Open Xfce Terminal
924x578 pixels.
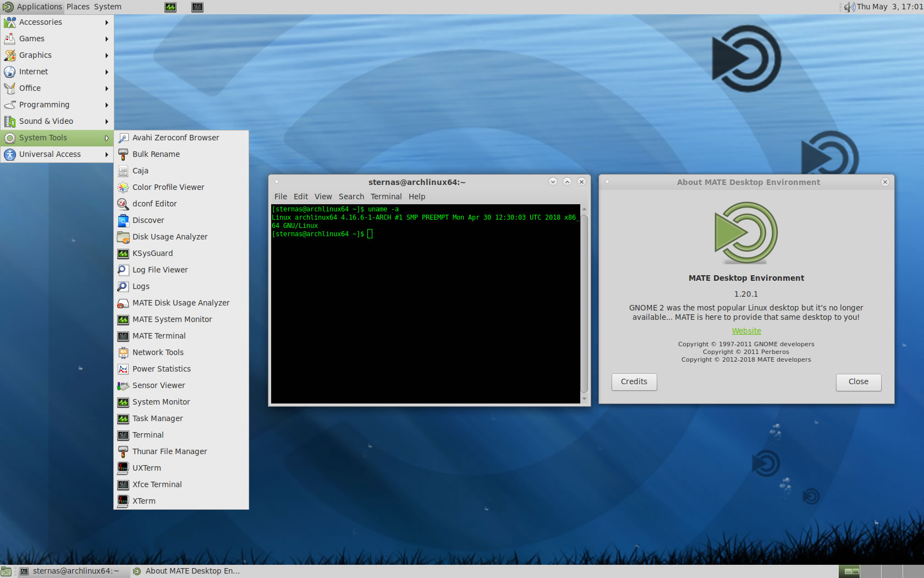pos(181,484)
